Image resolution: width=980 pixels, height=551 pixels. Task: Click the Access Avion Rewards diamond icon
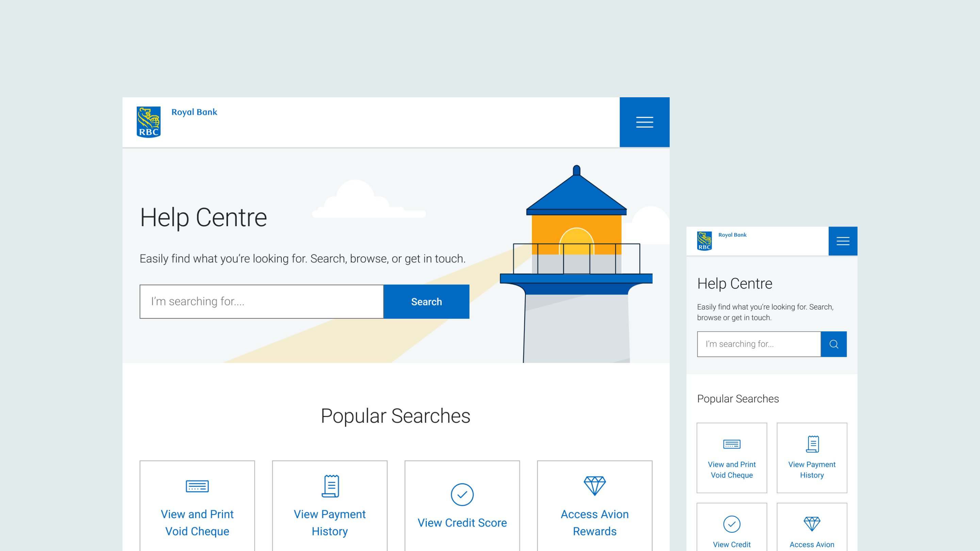click(595, 484)
